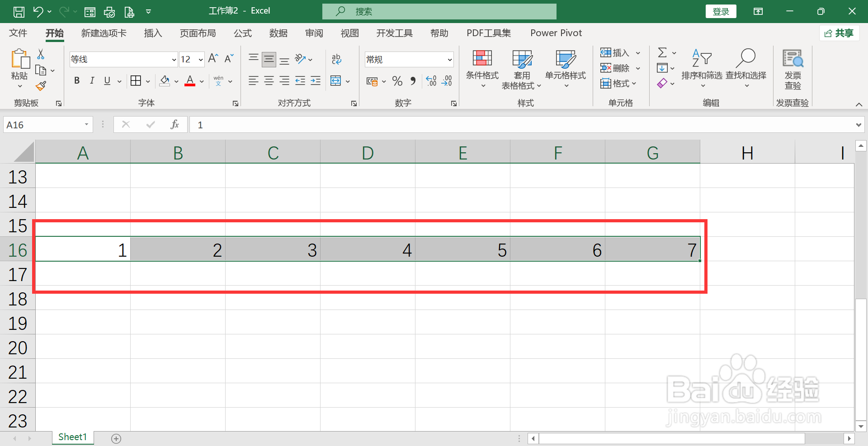Screen dimensions: 868x446
Task: Switch to the Page Layout tab
Action: (x=198, y=33)
